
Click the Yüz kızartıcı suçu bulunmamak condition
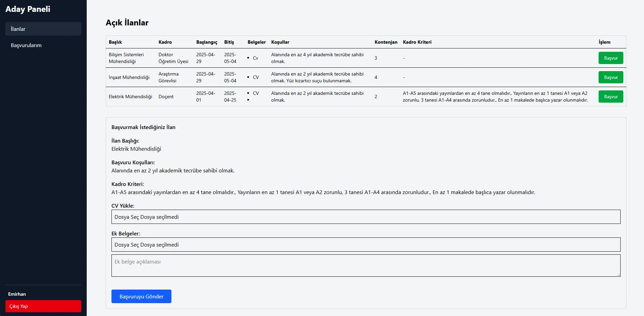[x=319, y=81]
